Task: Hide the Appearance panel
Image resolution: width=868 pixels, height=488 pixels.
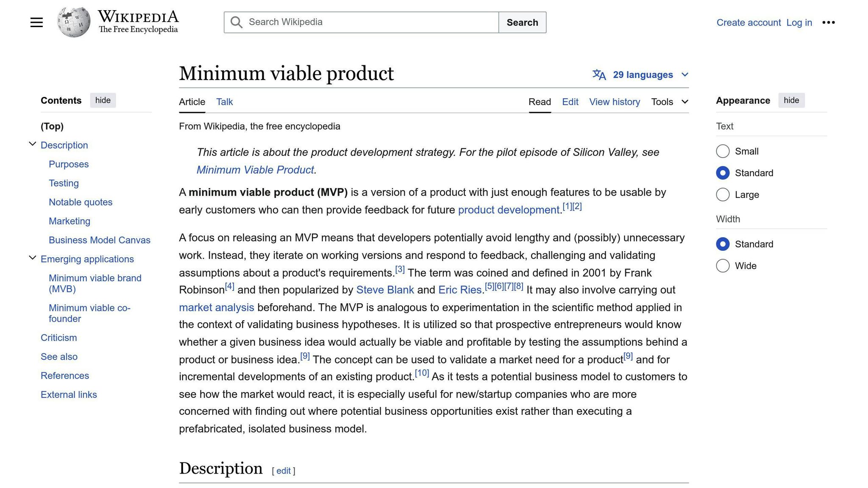Action: pyautogui.click(x=791, y=100)
